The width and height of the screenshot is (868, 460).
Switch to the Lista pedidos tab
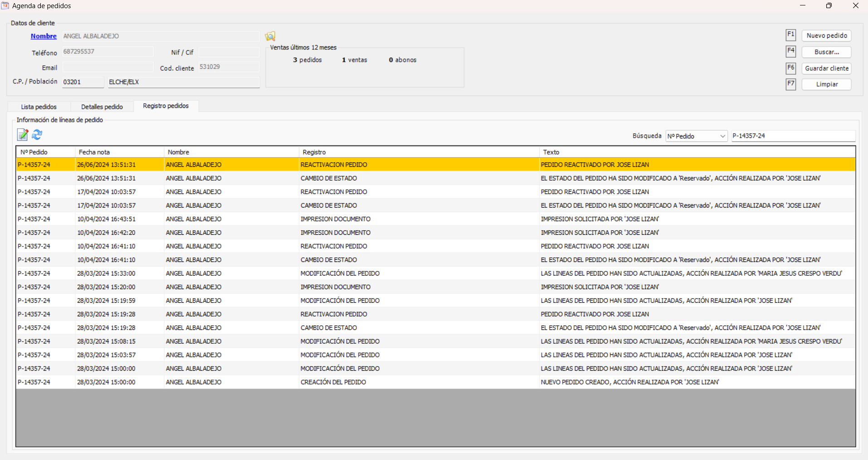(39, 107)
